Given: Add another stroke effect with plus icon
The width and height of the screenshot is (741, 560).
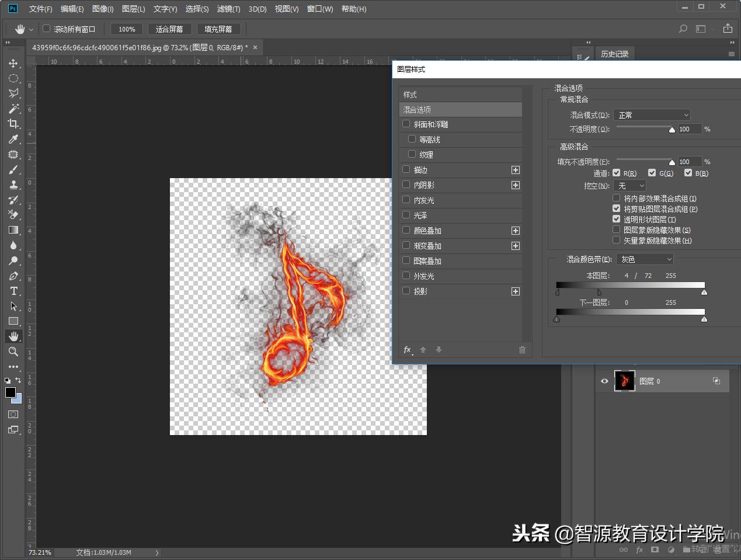Looking at the screenshot, I should point(516,170).
